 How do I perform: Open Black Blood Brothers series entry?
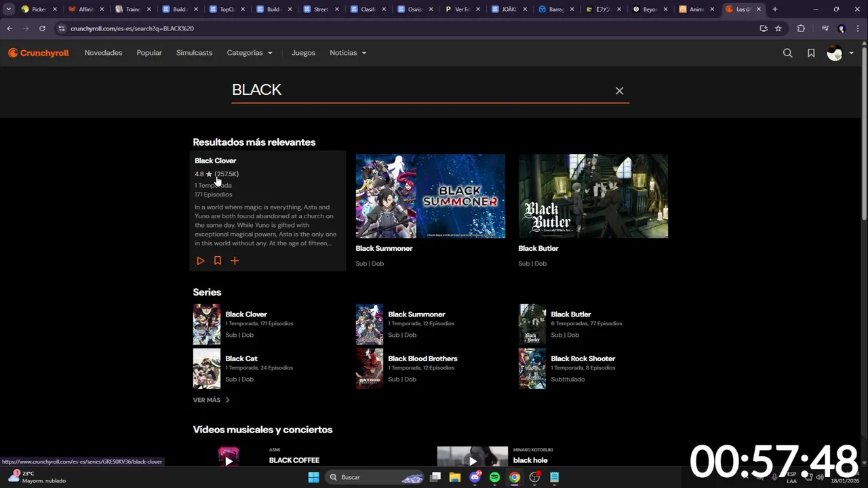click(x=422, y=359)
